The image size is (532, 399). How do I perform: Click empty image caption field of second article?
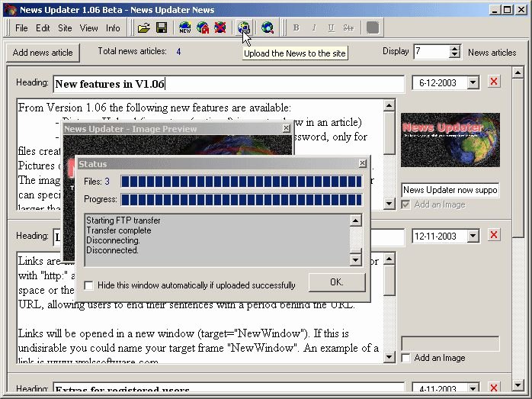click(450, 343)
